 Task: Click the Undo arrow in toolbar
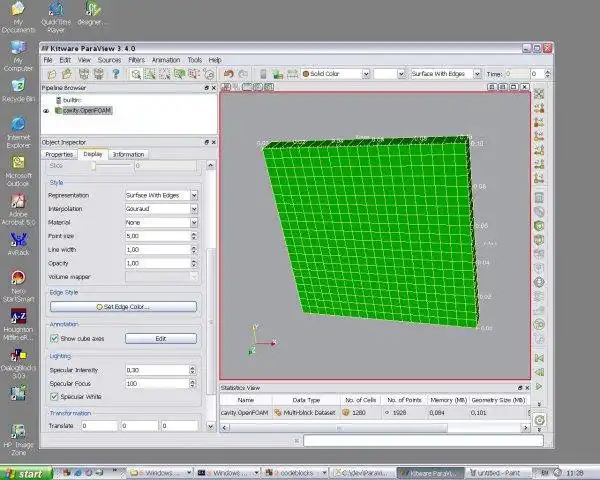[229, 74]
